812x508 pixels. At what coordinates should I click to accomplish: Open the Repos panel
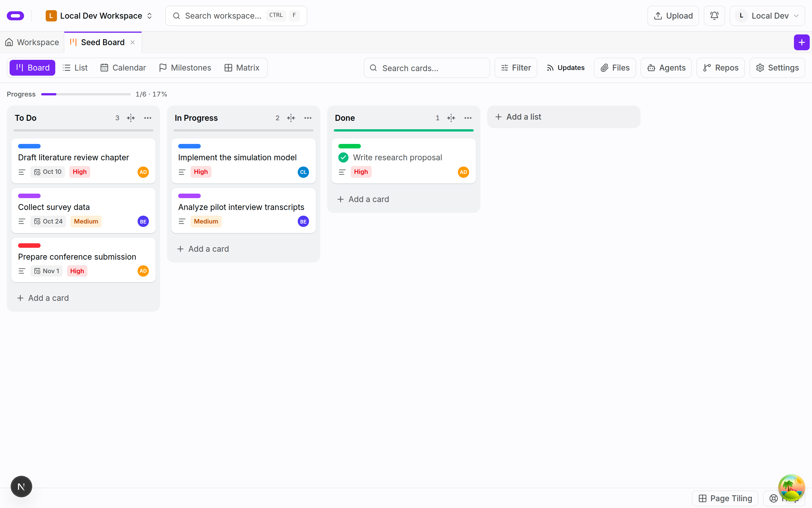coord(720,68)
